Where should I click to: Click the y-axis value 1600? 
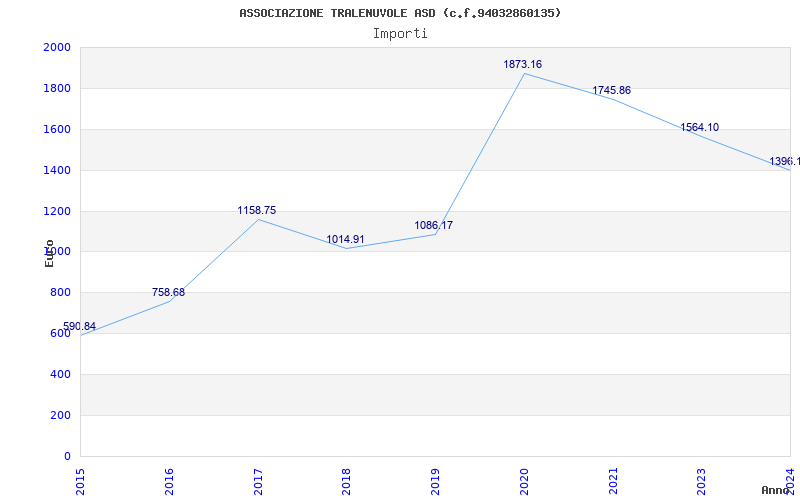(57, 129)
